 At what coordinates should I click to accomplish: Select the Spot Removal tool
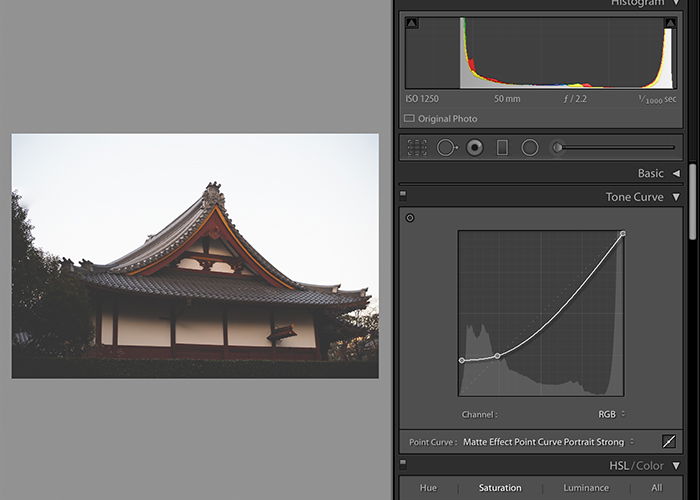[x=446, y=147]
